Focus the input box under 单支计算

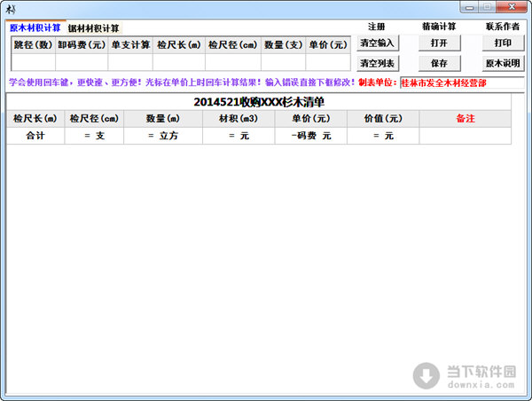pos(130,62)
